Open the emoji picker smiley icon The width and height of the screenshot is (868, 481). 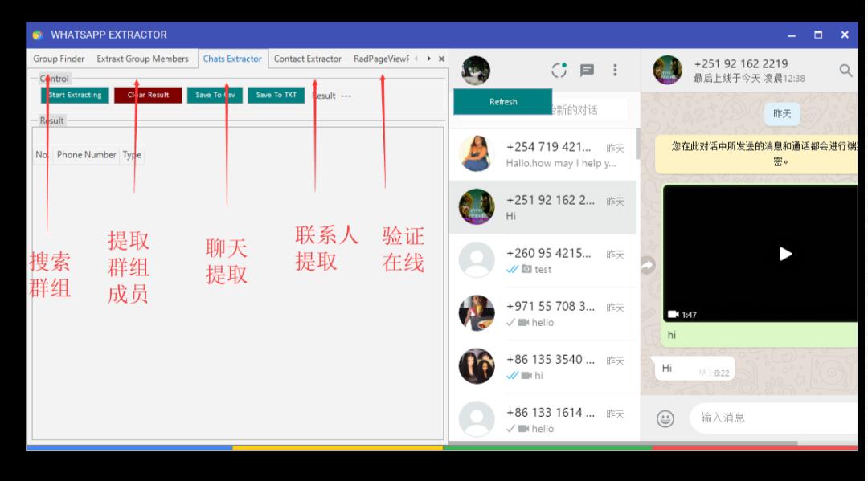click(x=665, y=418)
